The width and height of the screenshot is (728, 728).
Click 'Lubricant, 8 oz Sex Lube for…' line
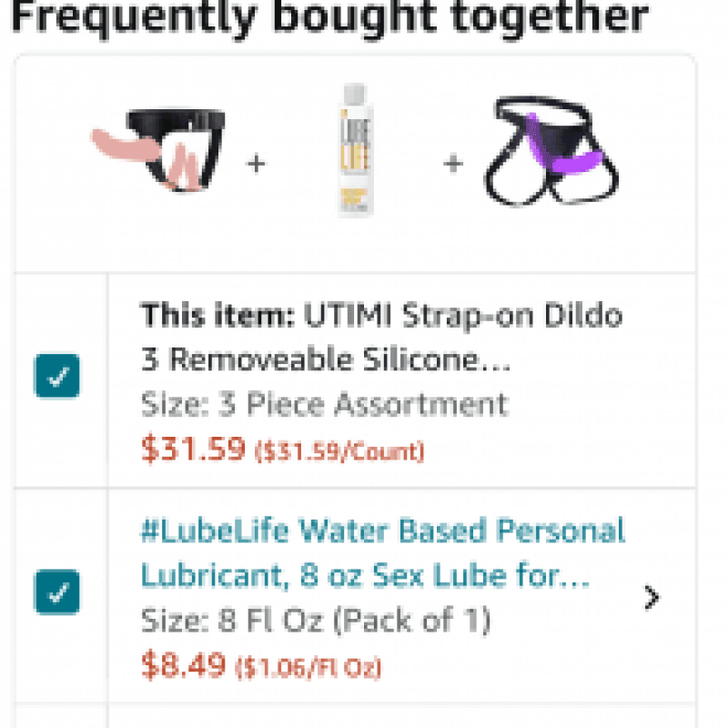[364, 576]
